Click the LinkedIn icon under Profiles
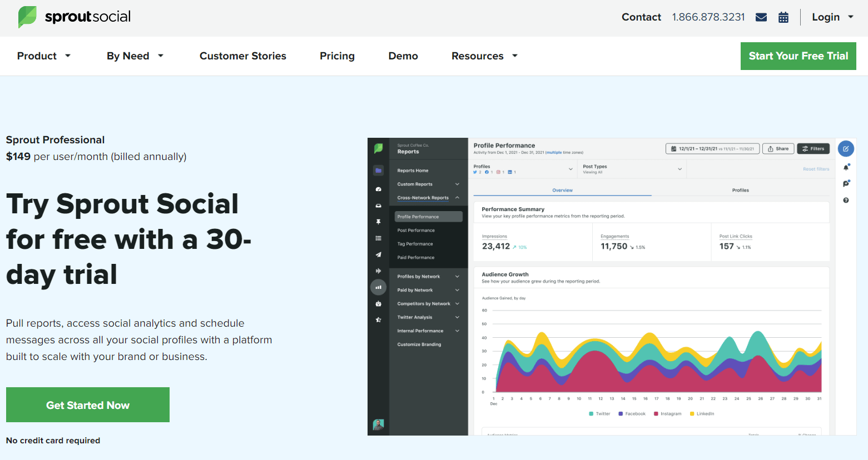This screenshot has width=868, height=460. 510,172
